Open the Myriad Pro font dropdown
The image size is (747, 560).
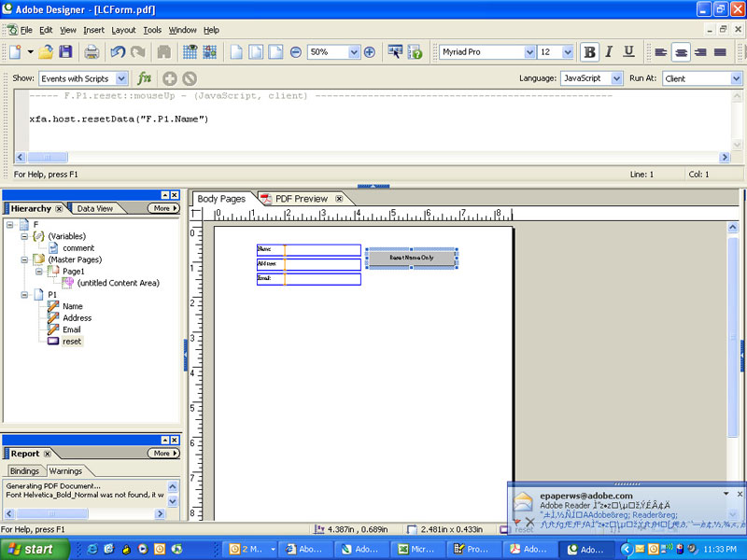tap(529, 52)
